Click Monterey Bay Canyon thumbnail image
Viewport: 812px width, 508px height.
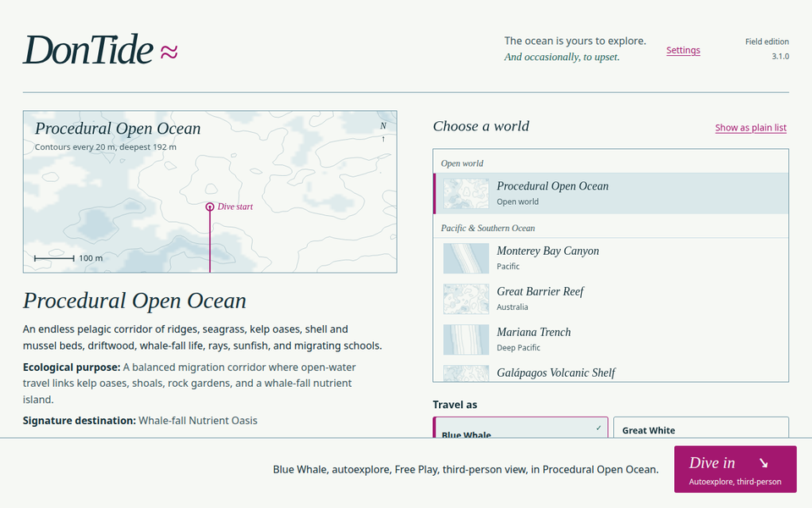[466, 258]
